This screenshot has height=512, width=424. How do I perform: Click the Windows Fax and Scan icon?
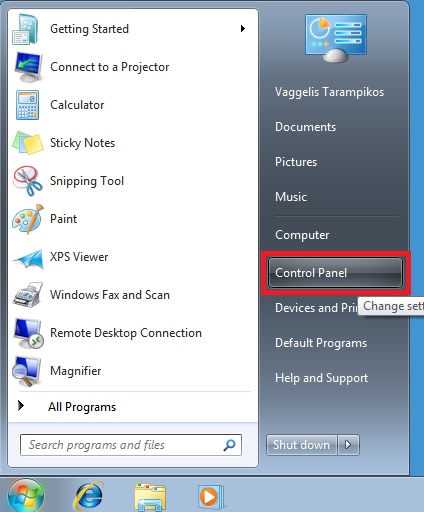[28, 295]
